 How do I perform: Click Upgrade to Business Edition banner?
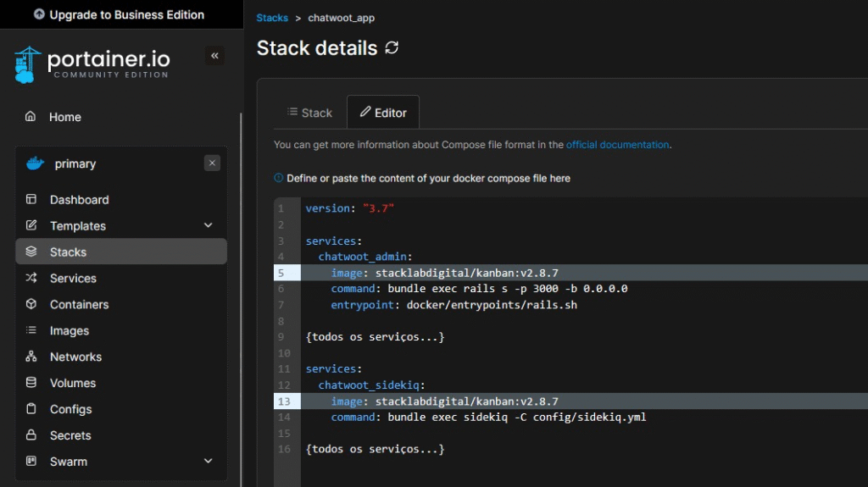pos(119,14)
